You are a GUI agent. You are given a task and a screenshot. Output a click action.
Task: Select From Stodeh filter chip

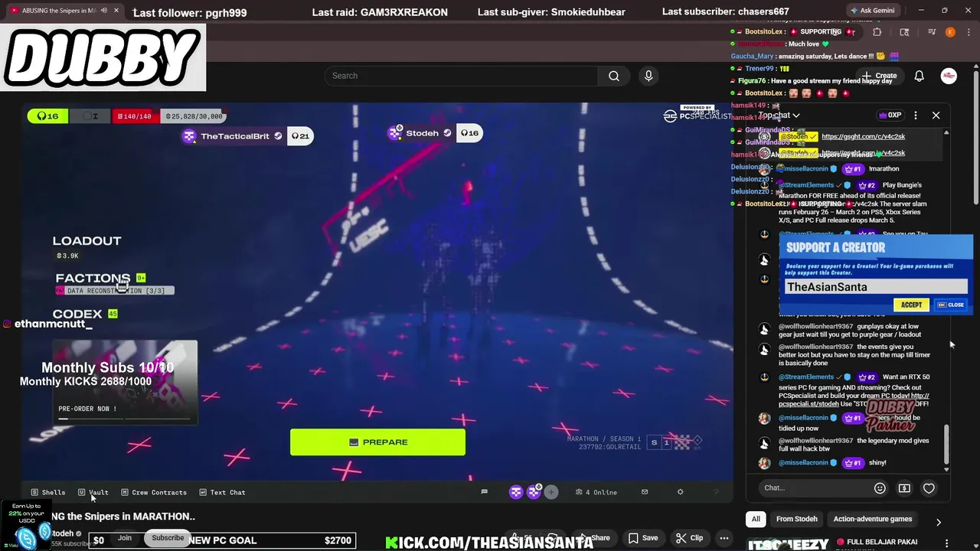click(x=796, y=519)
